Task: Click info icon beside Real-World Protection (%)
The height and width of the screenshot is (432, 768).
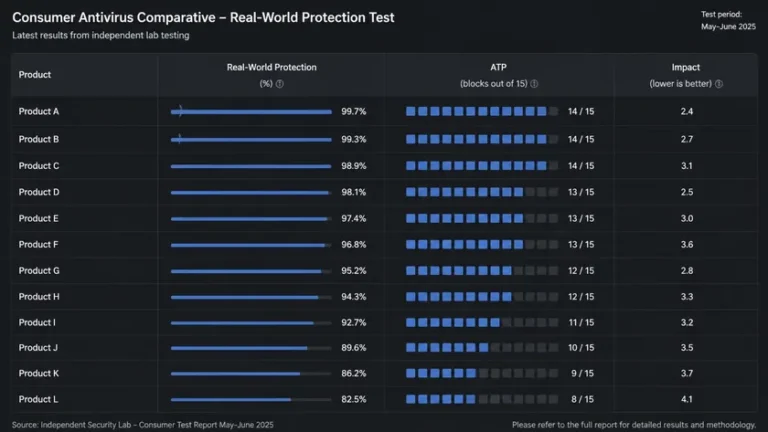Action: click(x=280, y=84)
